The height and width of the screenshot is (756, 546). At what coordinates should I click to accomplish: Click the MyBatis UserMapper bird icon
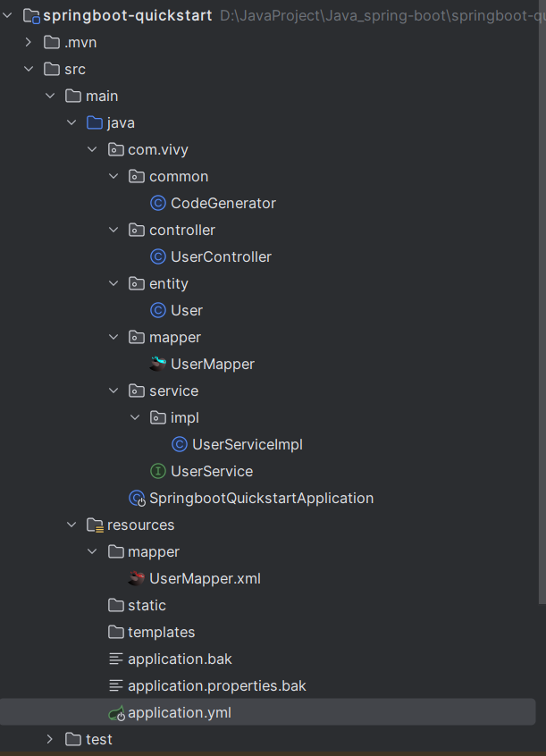click(158, 364)
